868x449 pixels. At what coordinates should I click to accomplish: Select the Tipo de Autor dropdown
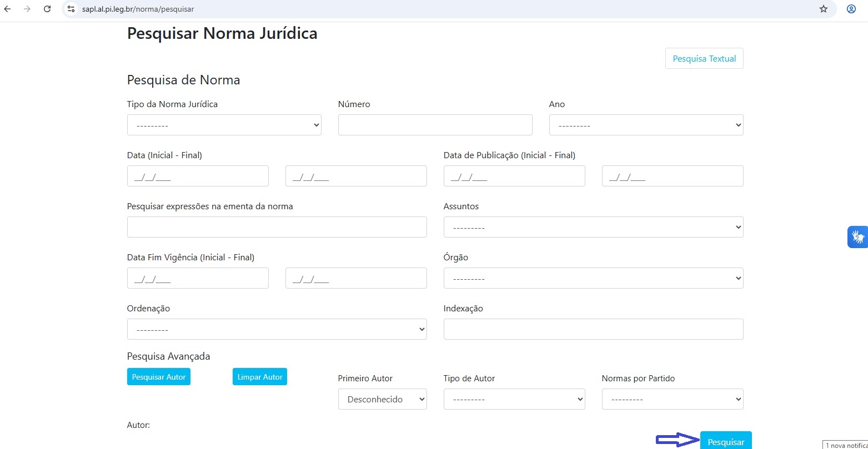tap(514, 399)
